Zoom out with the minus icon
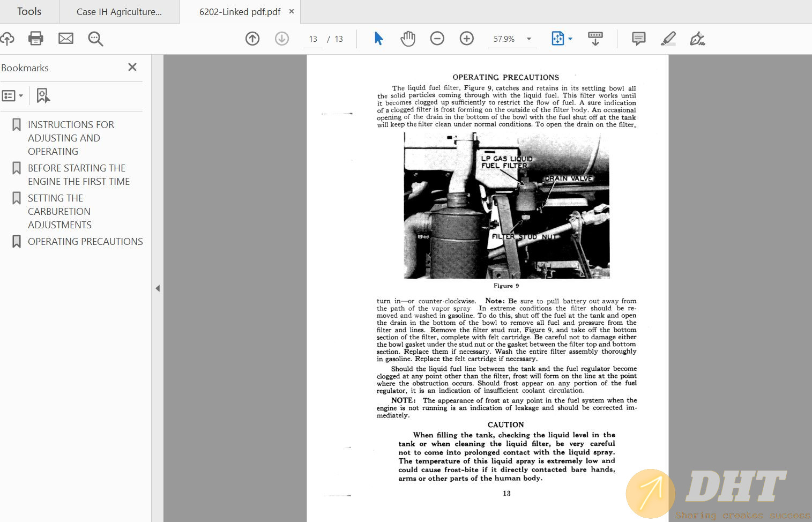This screenshot has width=812, height=522. coord(437,39)
